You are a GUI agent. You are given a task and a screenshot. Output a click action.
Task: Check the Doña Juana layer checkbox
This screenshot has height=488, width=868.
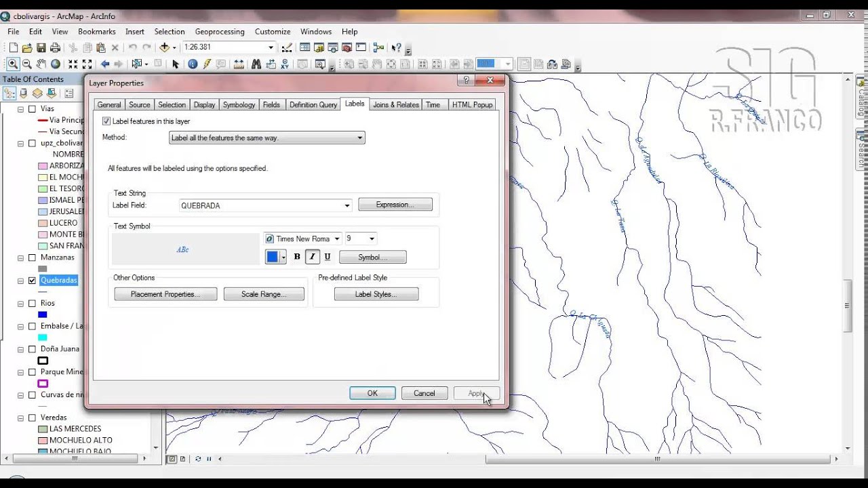[32, 348]
